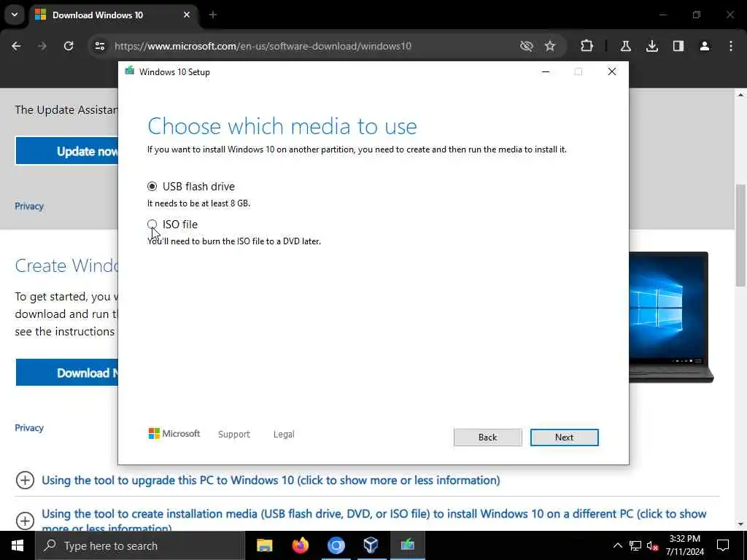
Task: Open the clock and date flyout
Action: tap(684, 545)
